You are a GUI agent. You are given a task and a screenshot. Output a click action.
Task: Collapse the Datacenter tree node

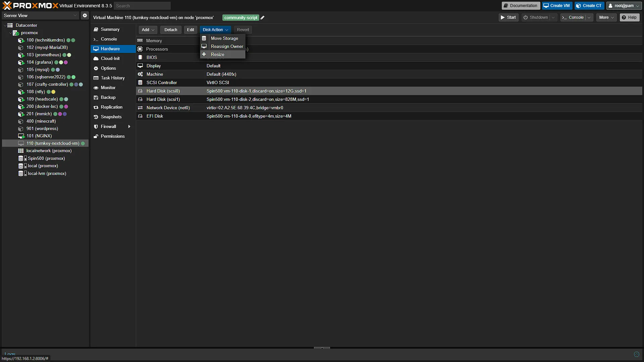[5, 25]
